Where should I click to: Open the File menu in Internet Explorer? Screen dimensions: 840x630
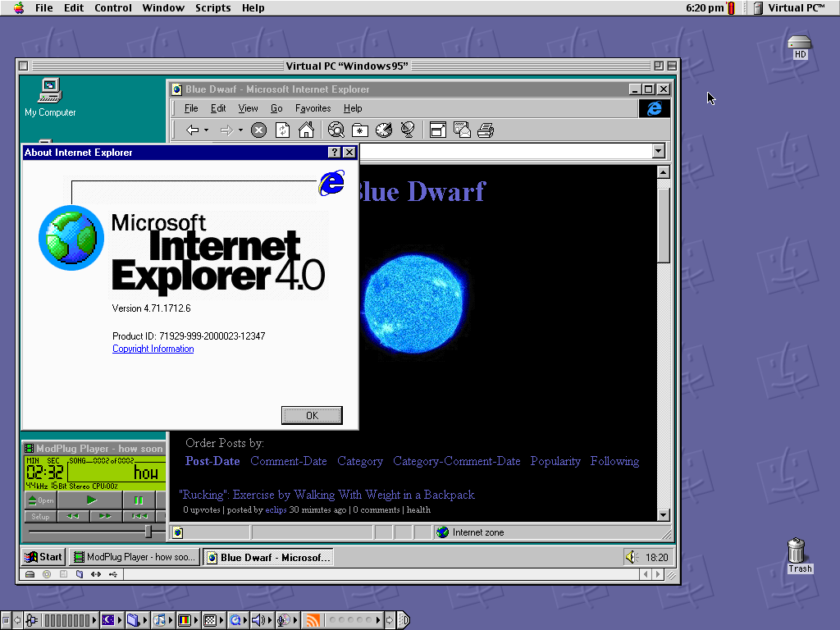point(190,108)
